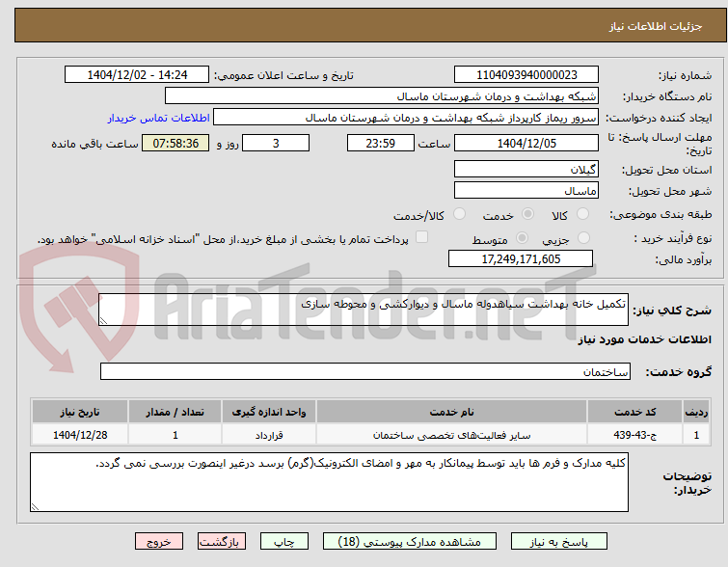The image size is (728, 567).
Task: Click the پاسخ به نیاز button
Action: point(559,542)
